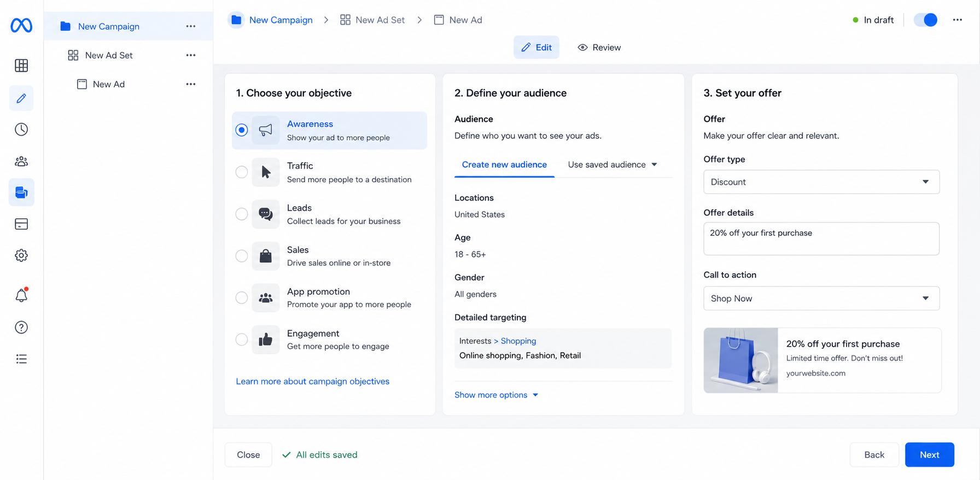Switch to the Edit tab
This screenshot has height=480, width=980.
(x=536, y=48)
